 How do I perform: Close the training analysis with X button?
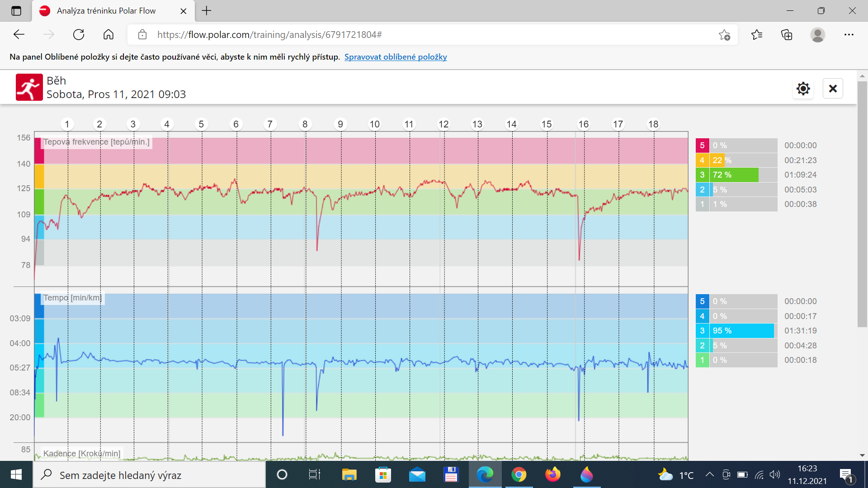tap(833, 89)
